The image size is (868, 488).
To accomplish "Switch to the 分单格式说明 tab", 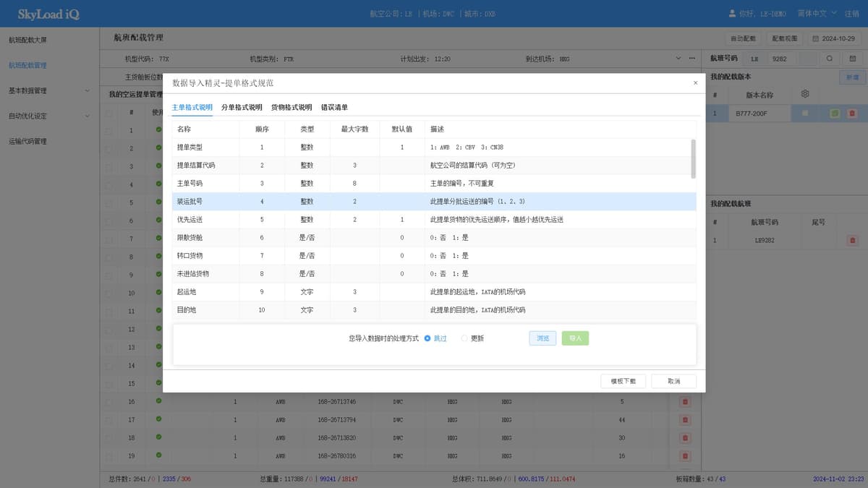I will tap(242, 107).
